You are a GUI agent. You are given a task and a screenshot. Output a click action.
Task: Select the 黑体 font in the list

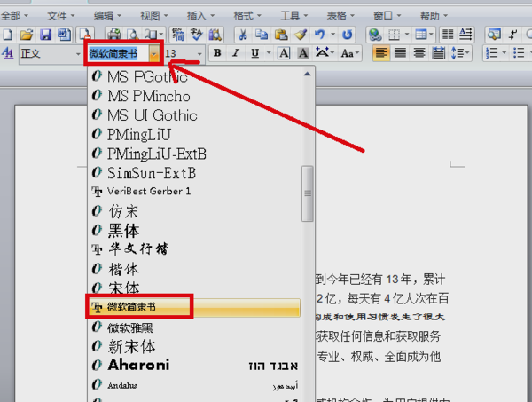coord(194,231)
